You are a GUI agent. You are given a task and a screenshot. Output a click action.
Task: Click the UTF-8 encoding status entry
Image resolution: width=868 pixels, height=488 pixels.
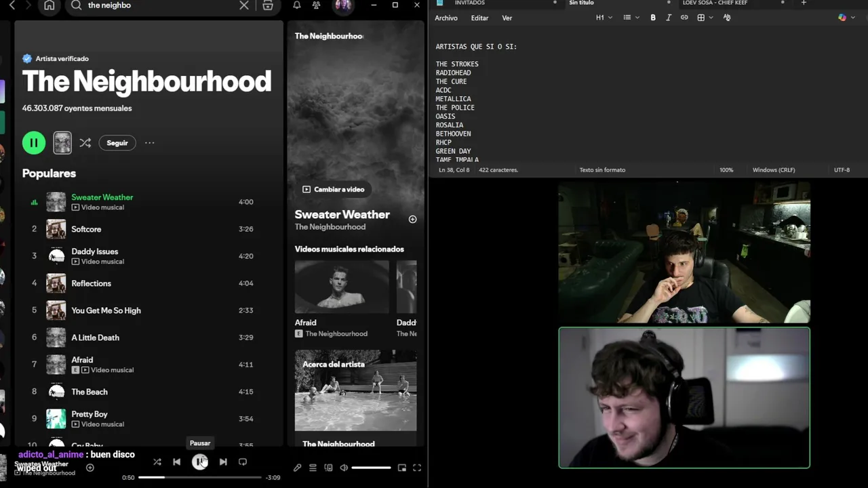point(842,170)
